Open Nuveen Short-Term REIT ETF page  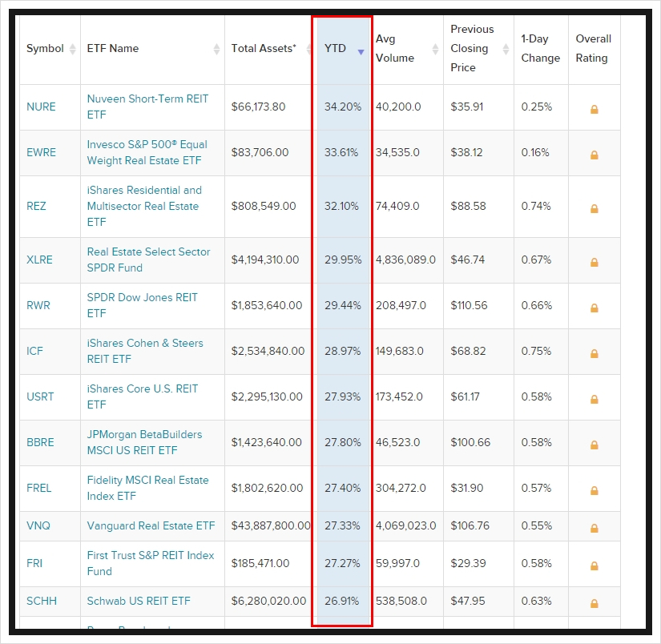148,107
